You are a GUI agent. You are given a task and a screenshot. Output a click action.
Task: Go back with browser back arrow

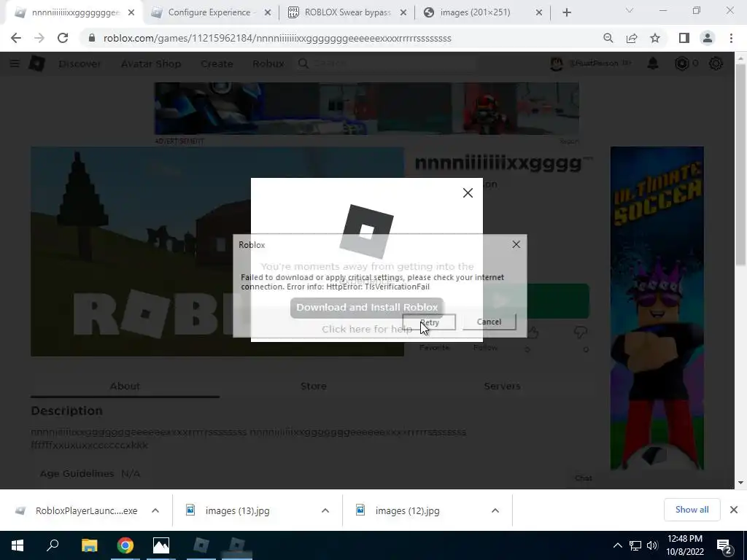click(16, 38)
